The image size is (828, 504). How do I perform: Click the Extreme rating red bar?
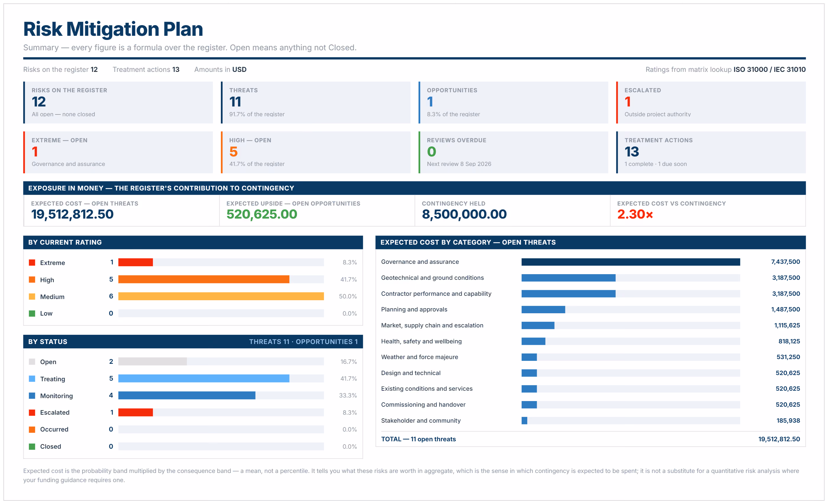[135, 262]
